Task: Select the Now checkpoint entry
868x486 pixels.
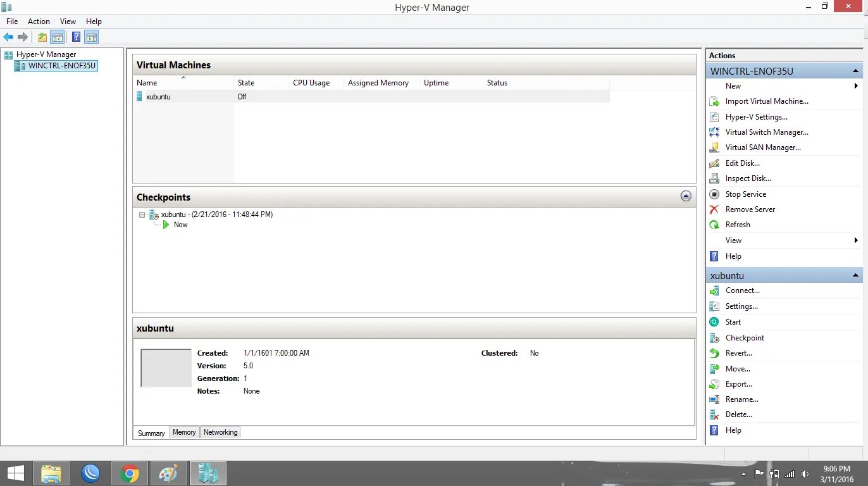Action: (180, 225)
